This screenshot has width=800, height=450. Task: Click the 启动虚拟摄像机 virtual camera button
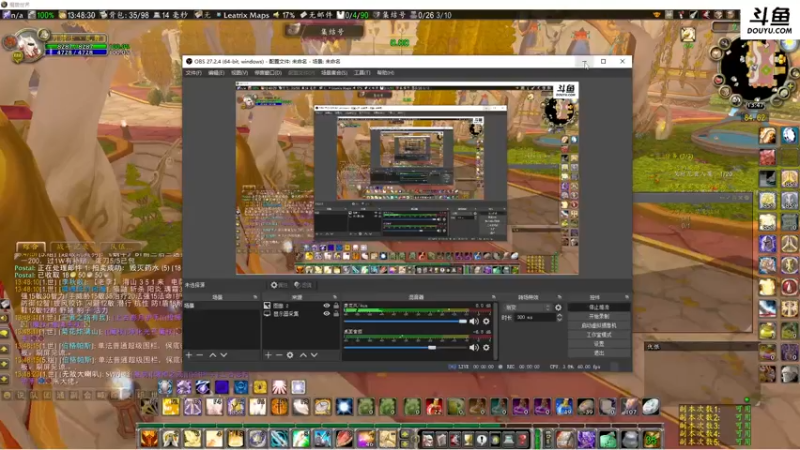click(598, 326)
